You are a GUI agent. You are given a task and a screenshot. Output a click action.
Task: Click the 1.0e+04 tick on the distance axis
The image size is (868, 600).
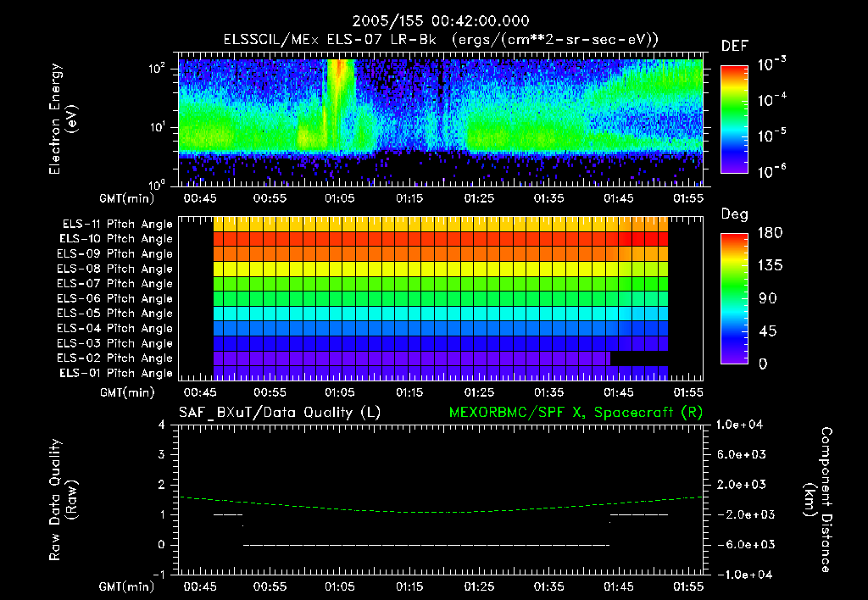click(x=739, y=425)
